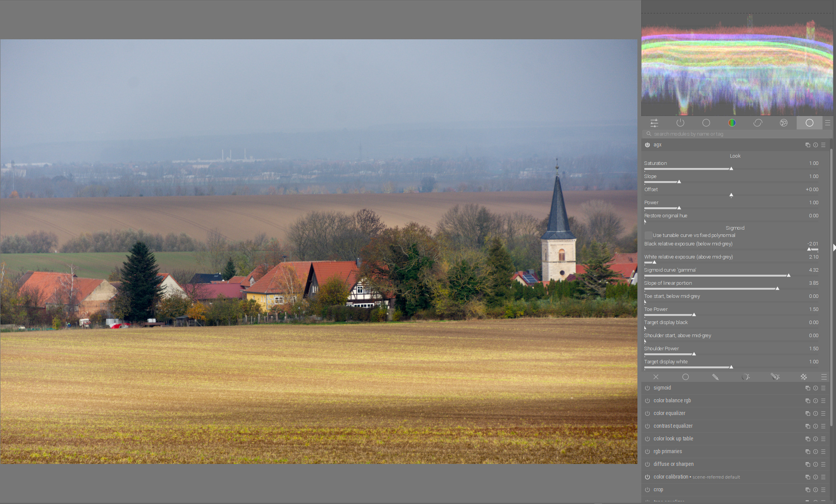Select drawn mask blending icon
Viewport: 836px width, 504px height.
click(x=715, y=377)
